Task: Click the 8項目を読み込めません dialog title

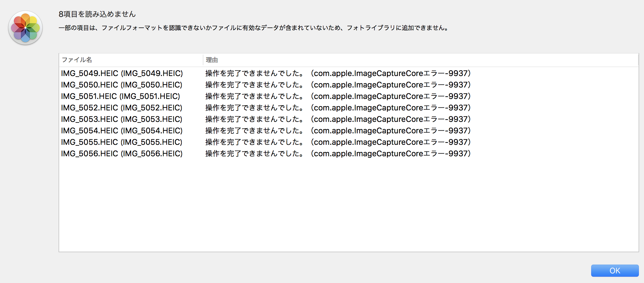Action: (97, 14)
